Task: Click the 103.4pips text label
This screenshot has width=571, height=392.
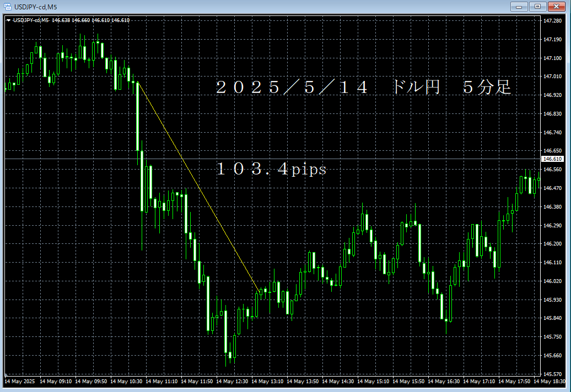Action: click(x=271, y=170)
